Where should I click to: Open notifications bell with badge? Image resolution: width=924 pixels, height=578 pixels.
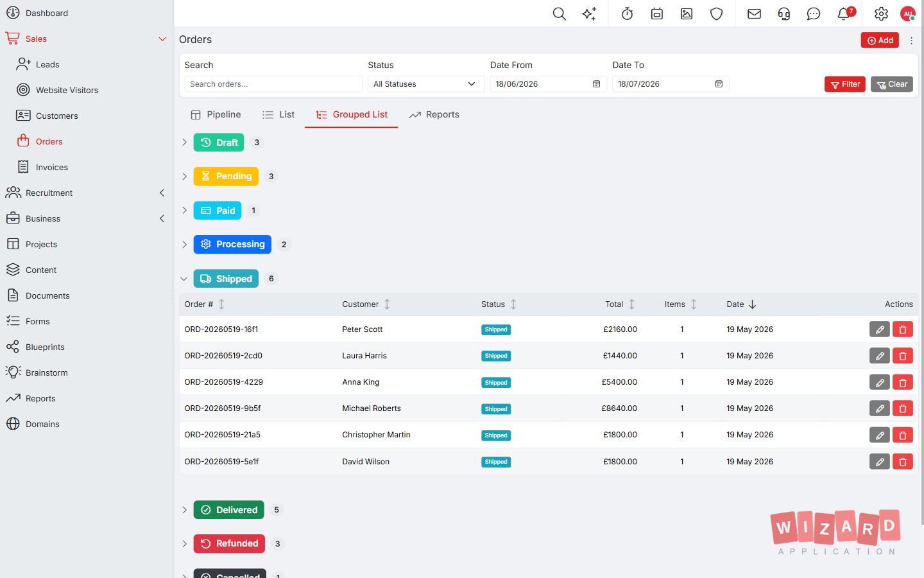point(844,13)
